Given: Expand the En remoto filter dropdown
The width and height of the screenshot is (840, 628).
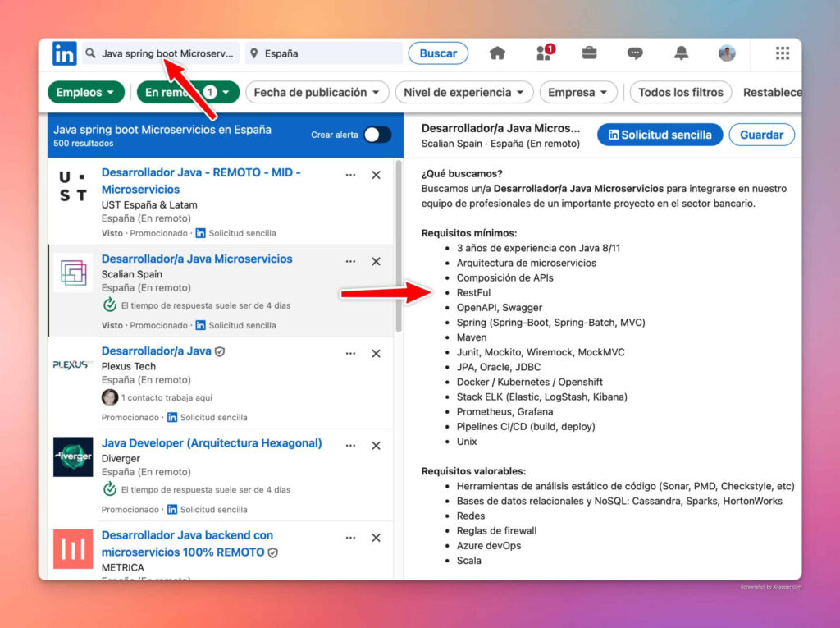Looking at the screenshot, I should pyautogui.click(x=188, y=92).
